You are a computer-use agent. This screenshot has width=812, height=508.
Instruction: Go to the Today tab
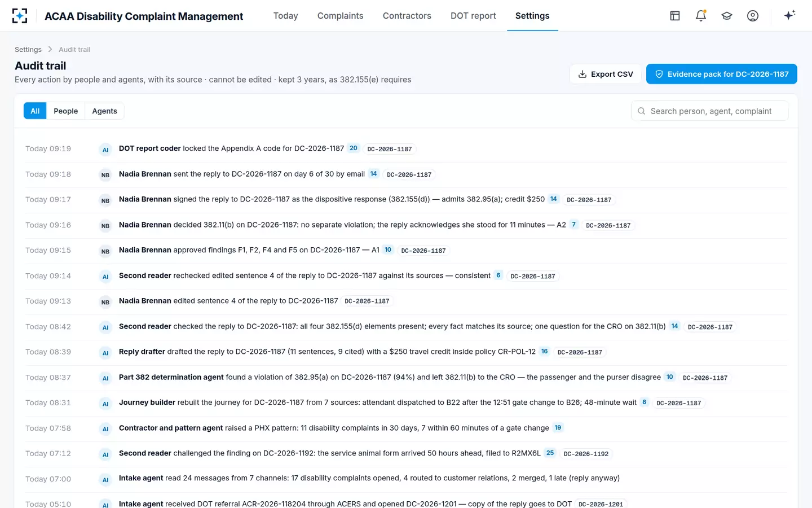click(285, 16)
